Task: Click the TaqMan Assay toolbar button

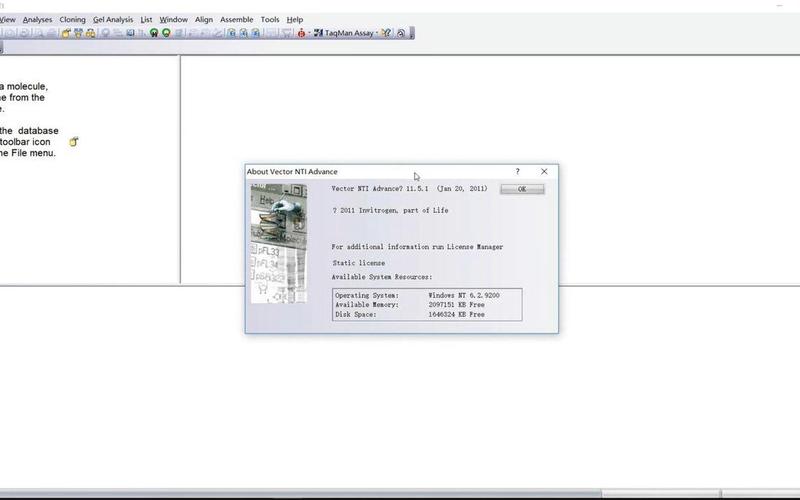Action: 346,33
